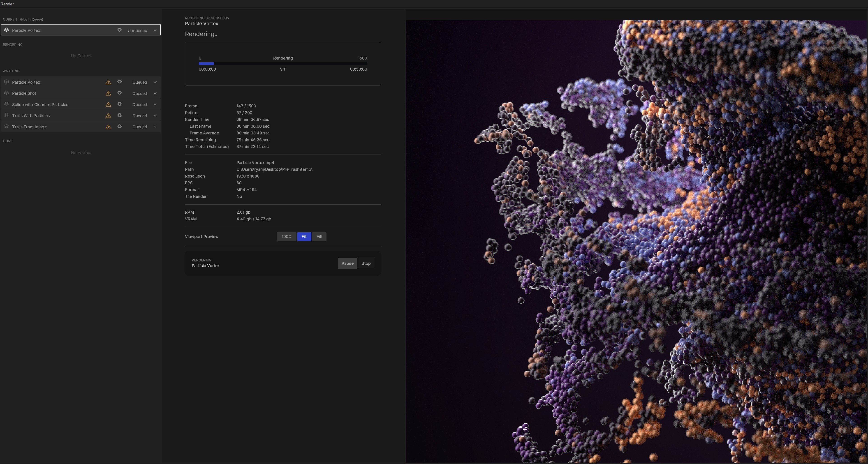
Task: Switch viewport preview to Fill mode
Action: coord(319,237)
